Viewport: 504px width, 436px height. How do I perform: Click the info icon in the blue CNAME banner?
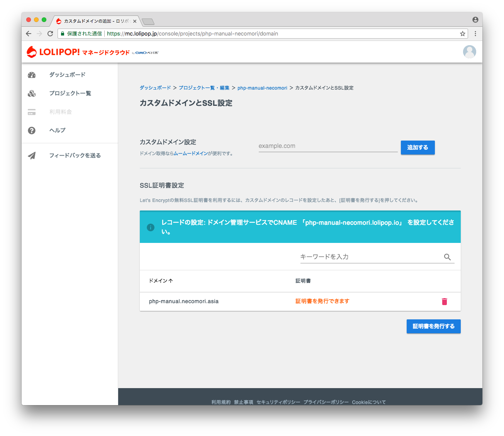pos(151,227)
